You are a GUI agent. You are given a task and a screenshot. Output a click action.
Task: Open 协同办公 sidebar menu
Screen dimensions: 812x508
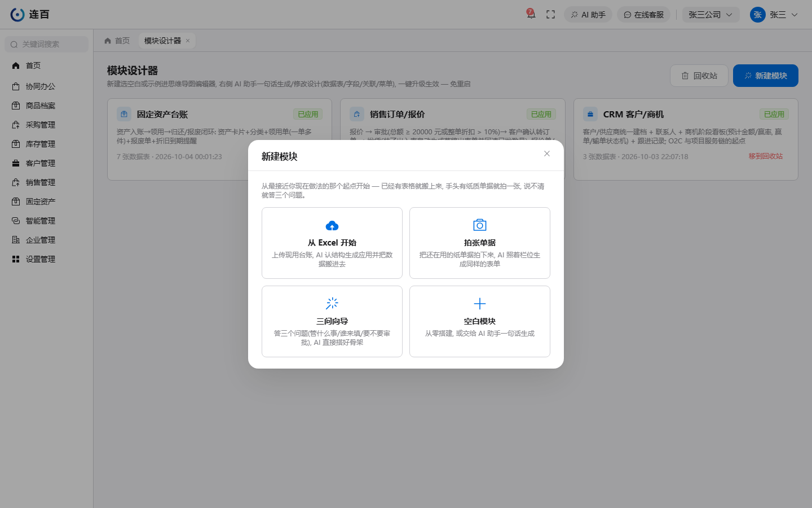tap(47, 86)
